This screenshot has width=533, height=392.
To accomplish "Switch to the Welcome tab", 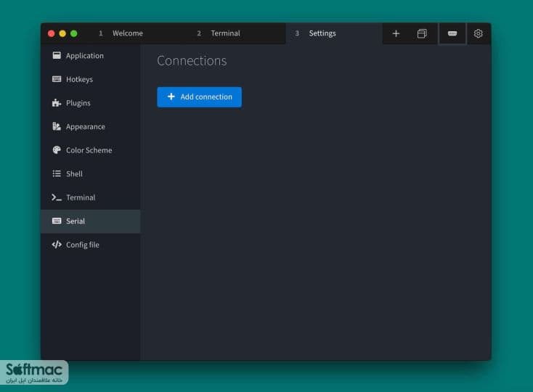I will tap(138, 33).
